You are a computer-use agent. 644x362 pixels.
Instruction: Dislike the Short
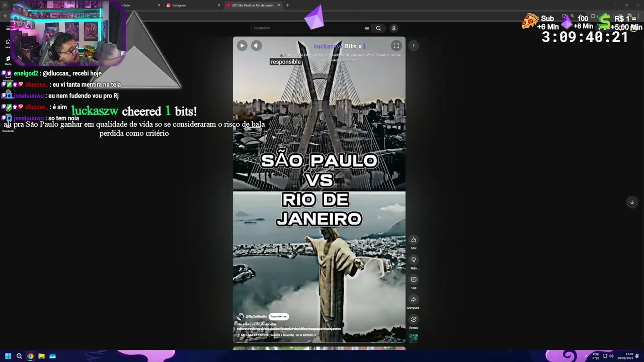(x=414, y=260)
